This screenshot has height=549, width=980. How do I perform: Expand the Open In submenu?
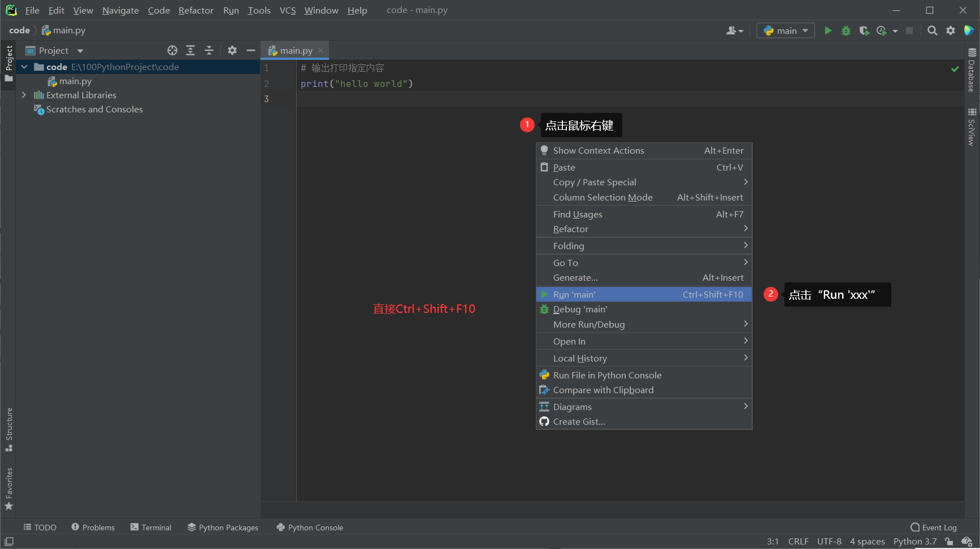coord(644,341)
